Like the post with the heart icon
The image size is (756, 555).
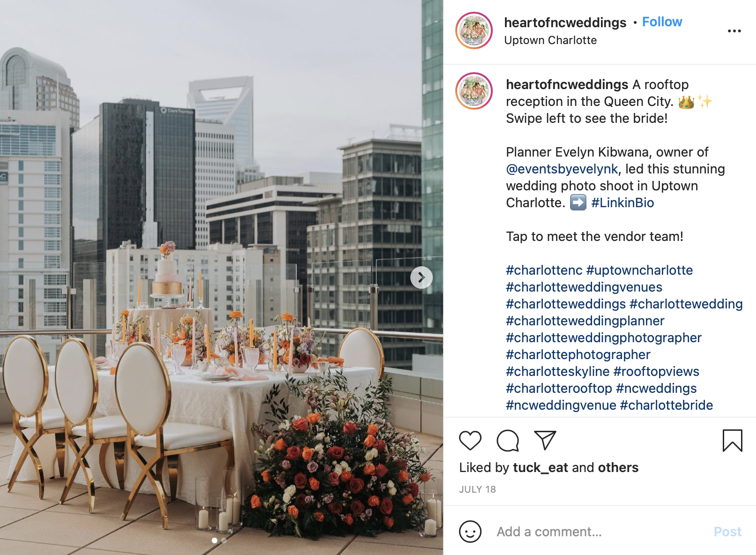pyautogui.click(x=470, y=440)
